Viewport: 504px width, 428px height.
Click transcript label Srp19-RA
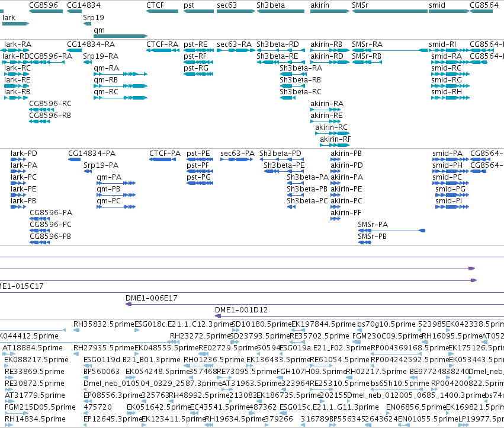pos(101,57)
